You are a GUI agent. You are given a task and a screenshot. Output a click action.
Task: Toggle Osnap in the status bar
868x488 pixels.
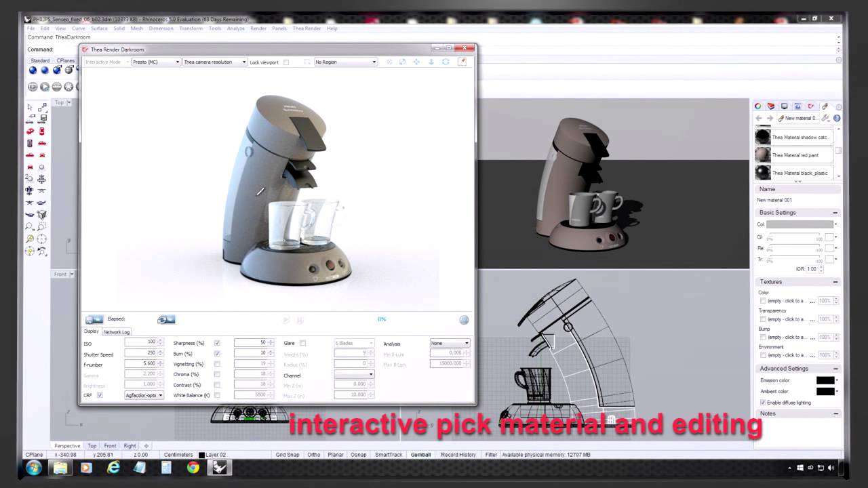point(358,455)
